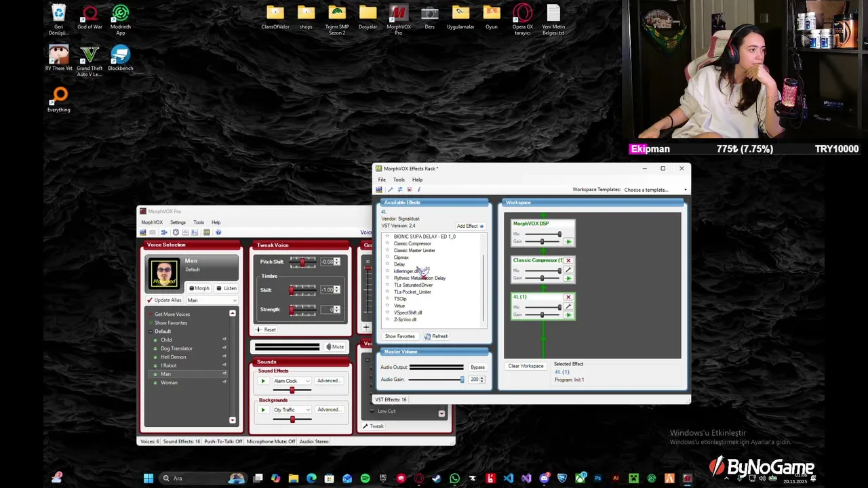The width and height of the screenshot is (868, 488).
Task: Open Tools menu in Effects Rack
Action: 399,180
